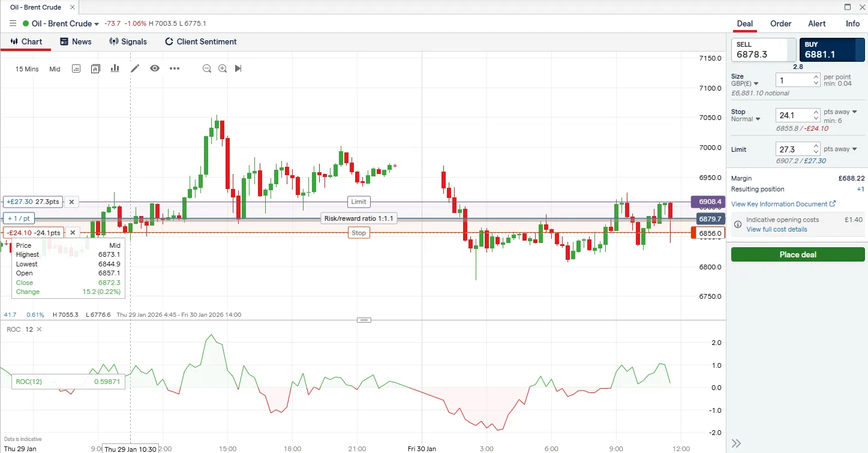Remove the ROC 12 indicator

(x=38, y=329)
